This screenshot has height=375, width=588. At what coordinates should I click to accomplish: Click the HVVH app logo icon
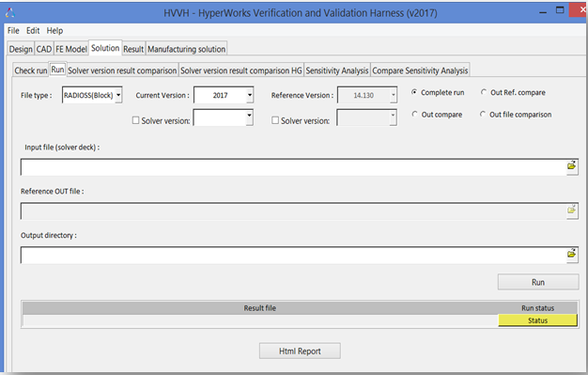(10, 13)
